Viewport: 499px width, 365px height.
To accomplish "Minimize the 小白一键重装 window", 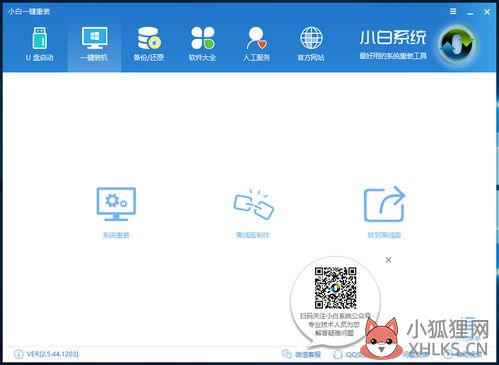I will (x=470, y=13).
